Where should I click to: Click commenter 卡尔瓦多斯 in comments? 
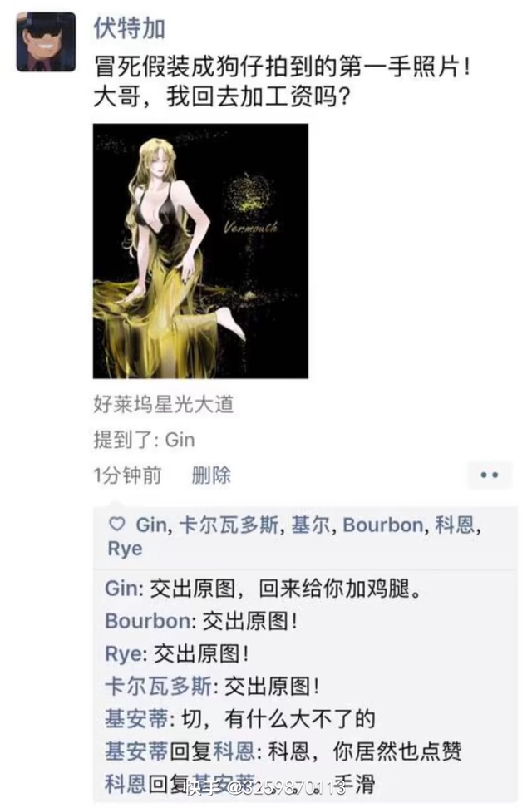[x=158, y=687]
